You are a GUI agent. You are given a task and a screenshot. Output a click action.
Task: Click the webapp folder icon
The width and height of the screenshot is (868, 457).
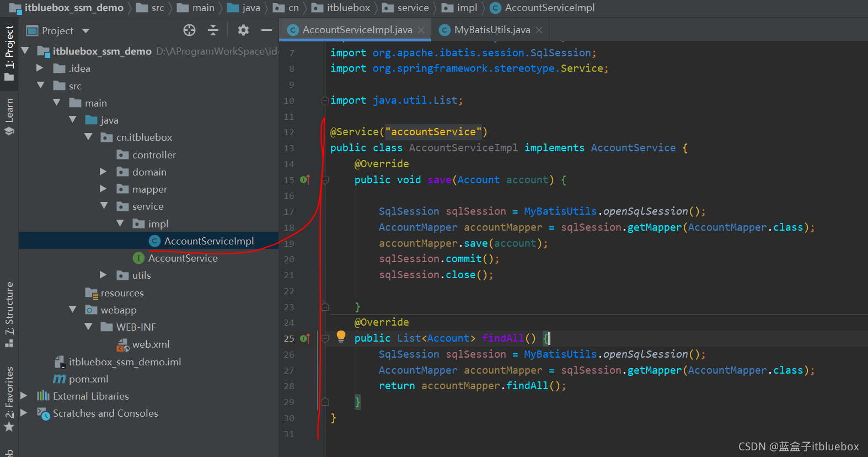91,310
